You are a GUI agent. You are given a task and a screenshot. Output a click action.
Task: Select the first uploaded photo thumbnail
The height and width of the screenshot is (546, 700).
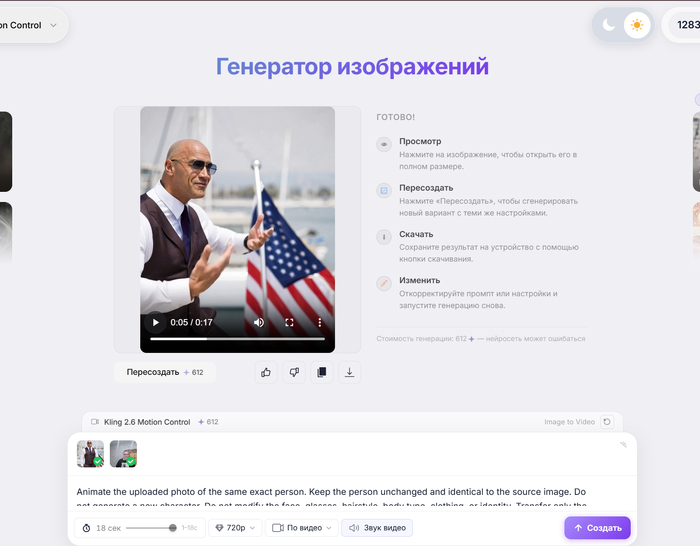pos(90,454)
